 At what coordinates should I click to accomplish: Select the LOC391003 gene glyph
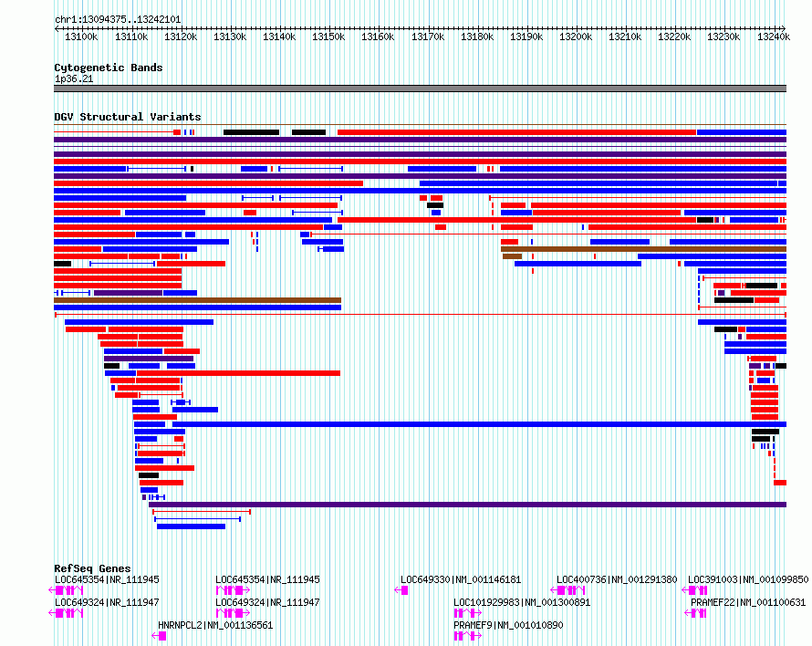pos(694,590)
